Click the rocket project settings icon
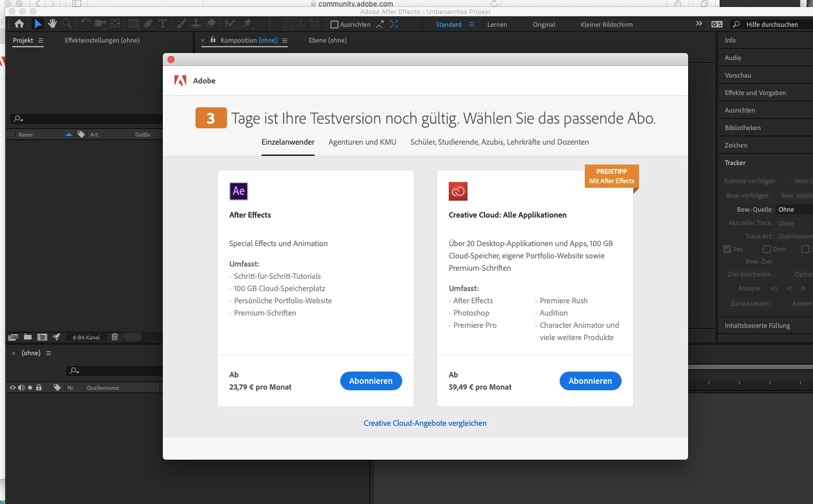813x504 pixels. [x=57, y=337]
